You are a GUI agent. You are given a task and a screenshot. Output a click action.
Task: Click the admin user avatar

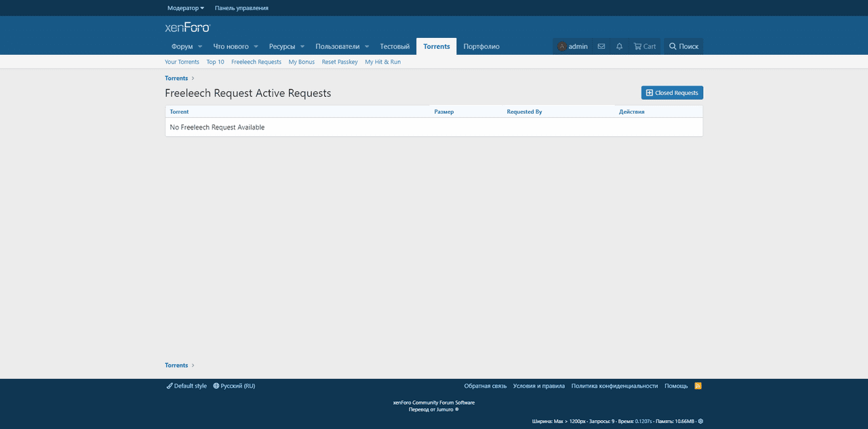(562, 47)
